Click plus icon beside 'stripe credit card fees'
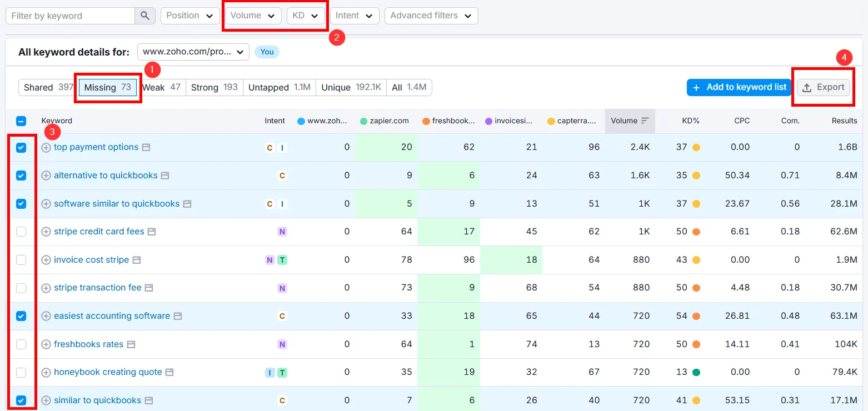Image resolution: width=868 pixels, height=411 pixels. click(46, 232)
